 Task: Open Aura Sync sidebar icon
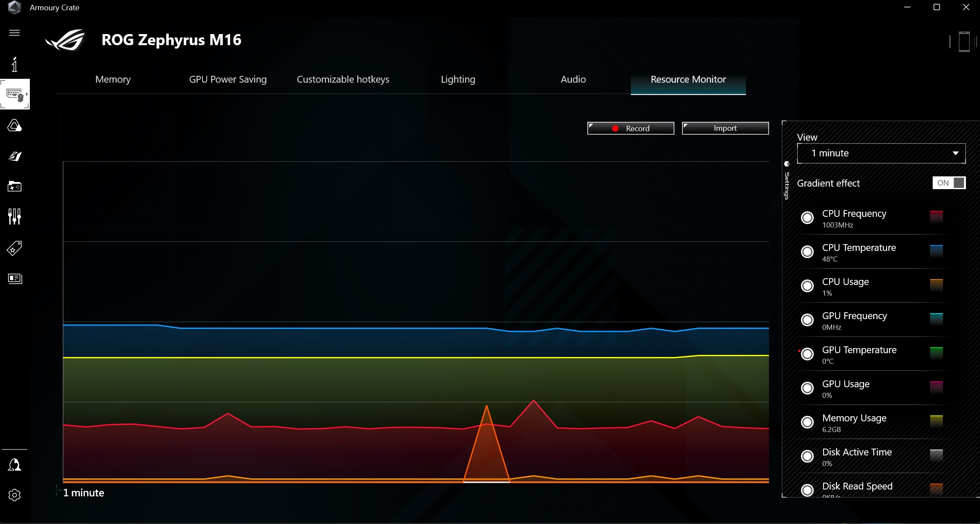14,126
